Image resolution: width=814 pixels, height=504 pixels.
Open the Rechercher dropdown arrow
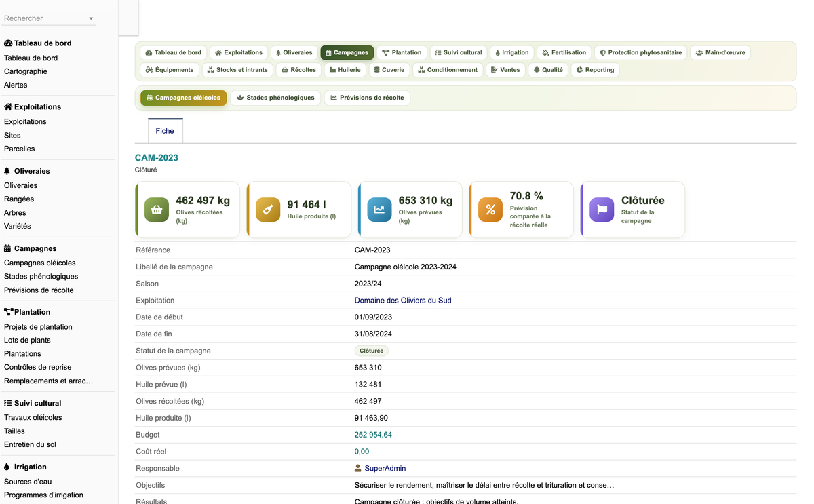tap(91, 18)
